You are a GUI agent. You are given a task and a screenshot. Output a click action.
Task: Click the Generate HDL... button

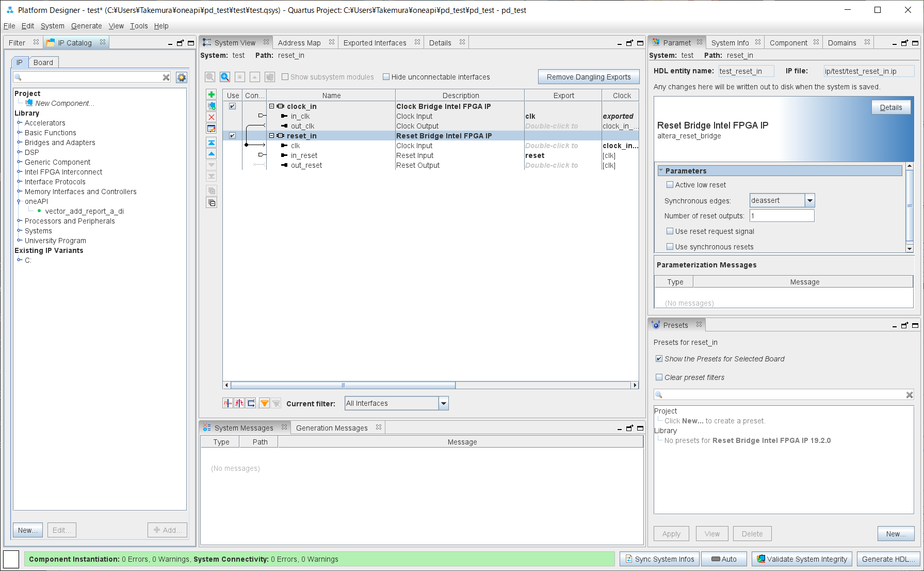(x=888, y=559)
